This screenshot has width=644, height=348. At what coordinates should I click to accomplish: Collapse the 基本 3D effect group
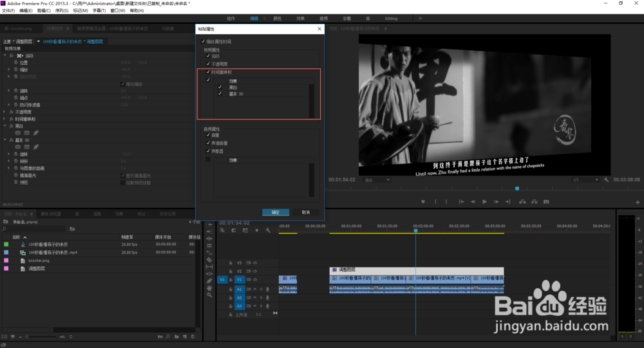coord(5,140)
